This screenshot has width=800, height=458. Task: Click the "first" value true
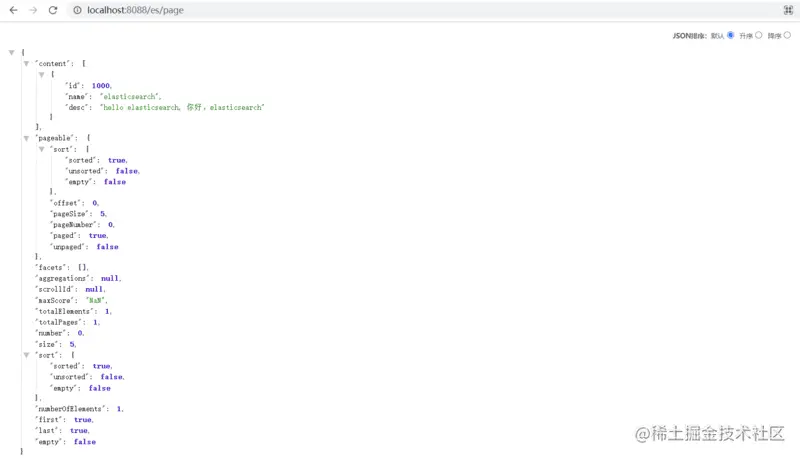[x=83, y=420]
